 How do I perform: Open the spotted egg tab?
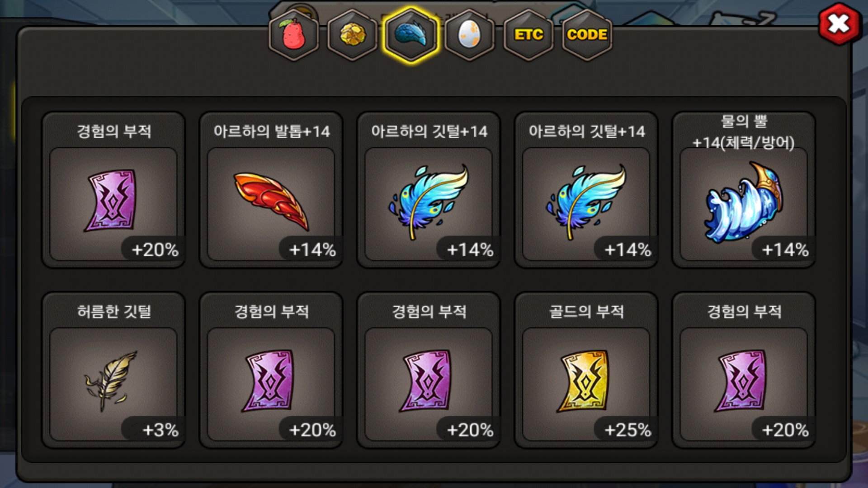pyautogui.click(x=470, y=35)
